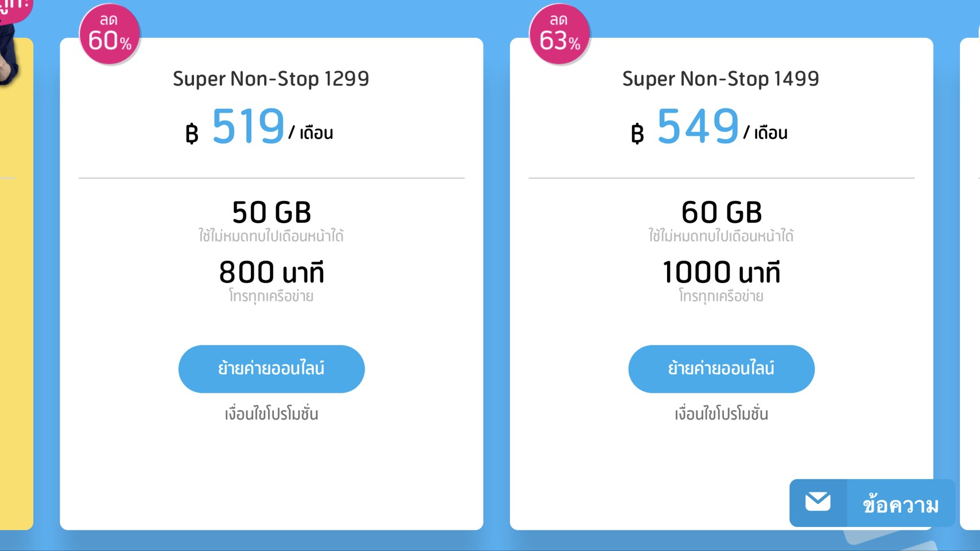Screen dimensions: 980x551
Task: Click the Super Non-Stop 1299 title
Action: 271,79
